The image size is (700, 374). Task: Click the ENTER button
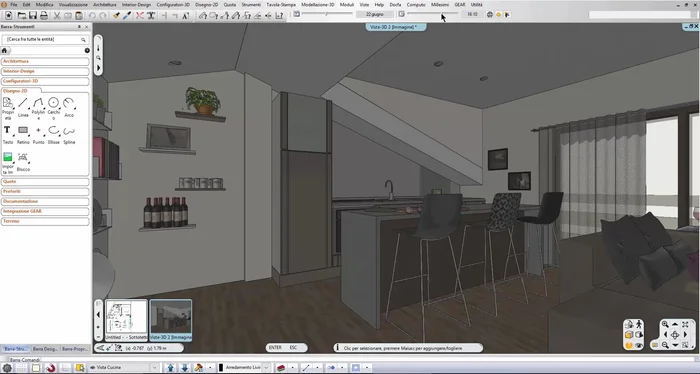(x=275, y=347)
